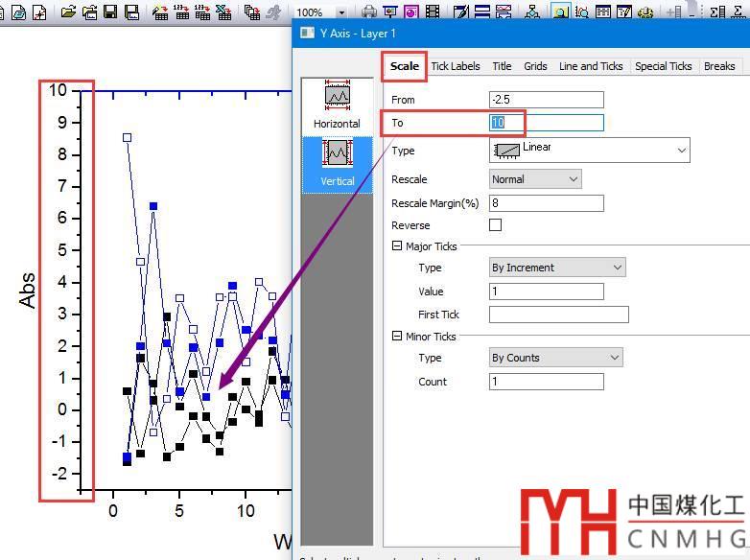Viewport: 750px width, 560px height.
Task: Click the new graph page icon
Action: pos(39,12)
